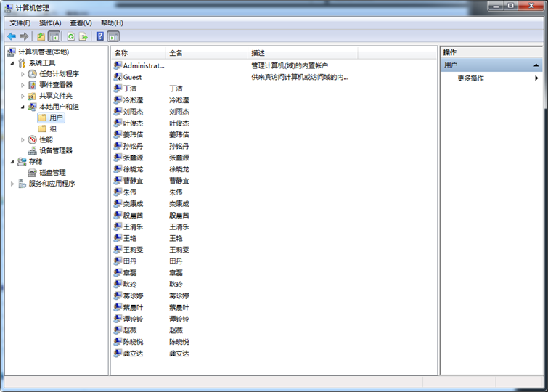Click the user icon beside 田丹
The height and width of the screenshot is (392, 548).
118,261
